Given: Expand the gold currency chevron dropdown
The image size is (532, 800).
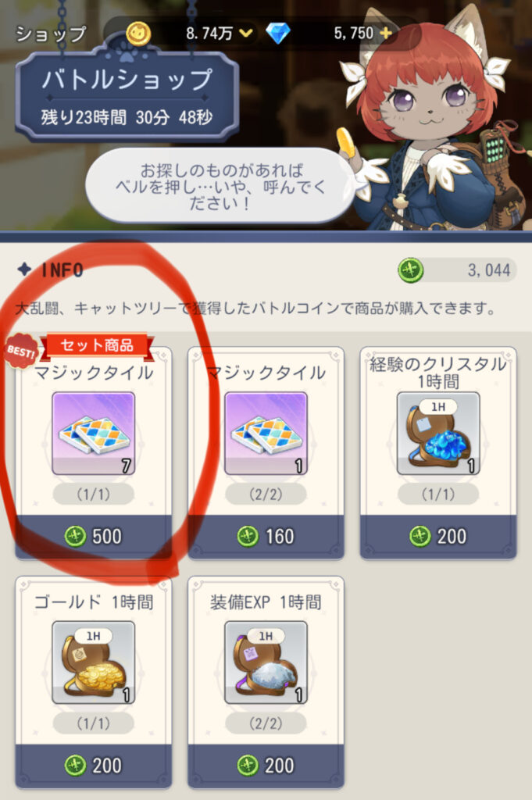Looking at the screenshot, I should point(246,34).
